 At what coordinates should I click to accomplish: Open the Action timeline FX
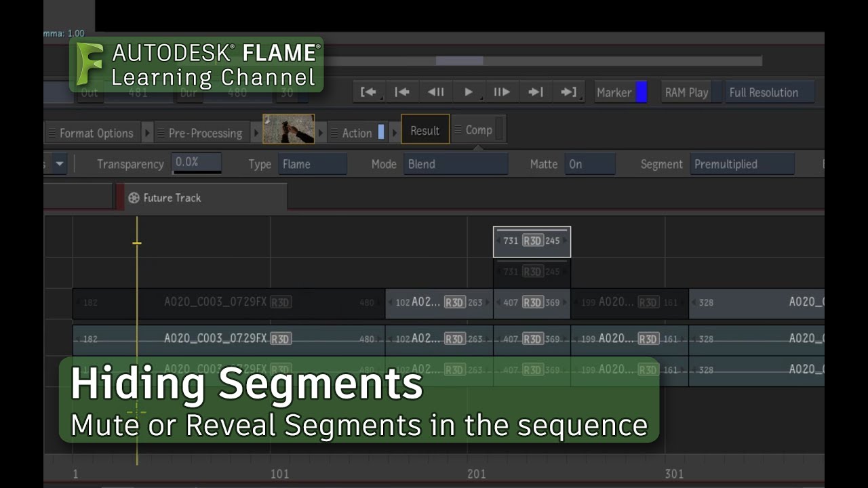(x=357, y=133)
